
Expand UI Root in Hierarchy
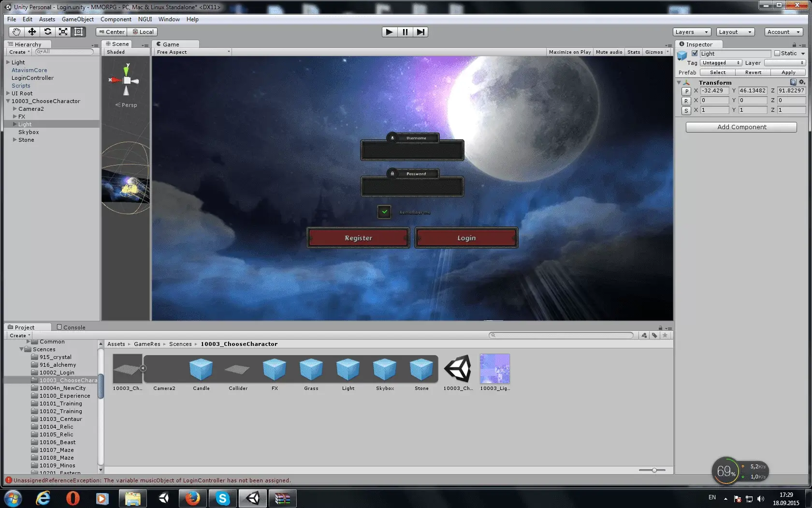(8, 93)
